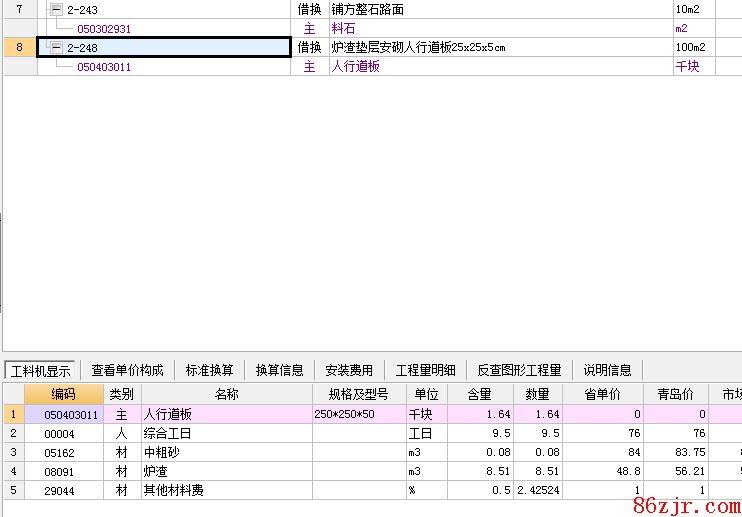Click row number 5 header for 其他材料费
Image resolution: width=742 pixels, height=517 pixels.
[x=13, y=491]
